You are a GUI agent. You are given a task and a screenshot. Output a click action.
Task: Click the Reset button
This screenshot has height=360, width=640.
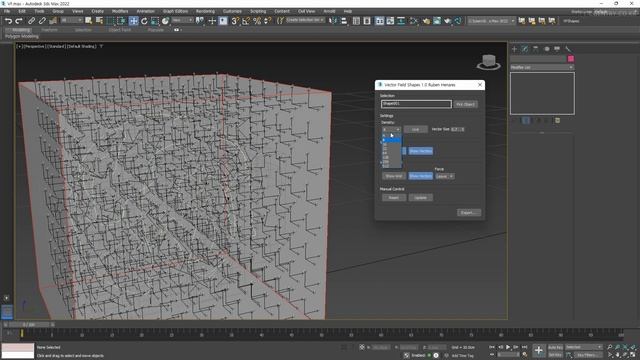pyautogui.click(x=394, y=198)
